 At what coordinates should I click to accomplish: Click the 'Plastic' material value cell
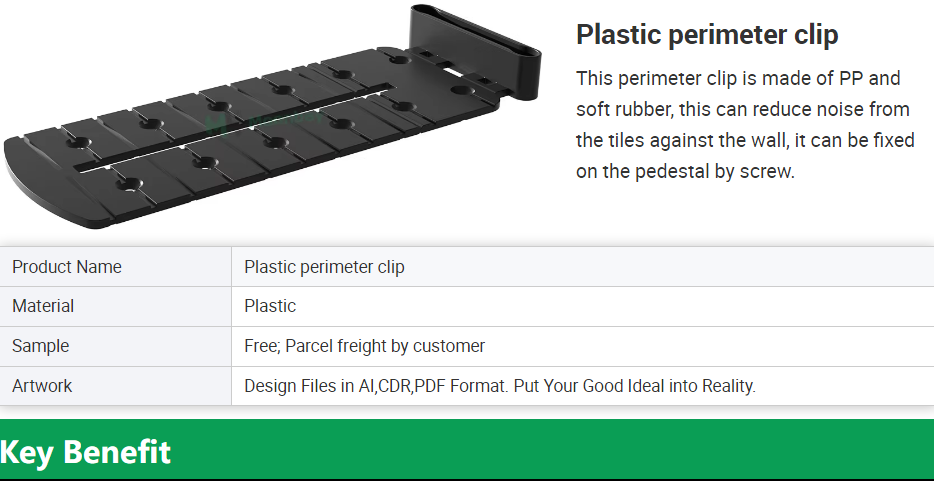pos(583,306)
